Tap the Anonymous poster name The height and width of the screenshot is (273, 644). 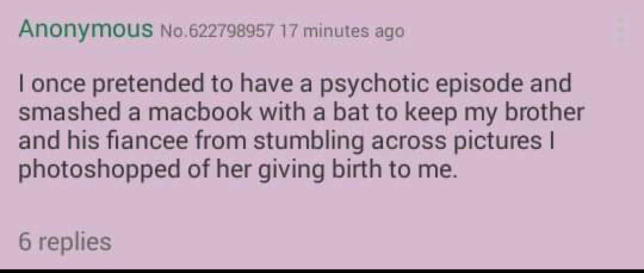click(85, 30)
